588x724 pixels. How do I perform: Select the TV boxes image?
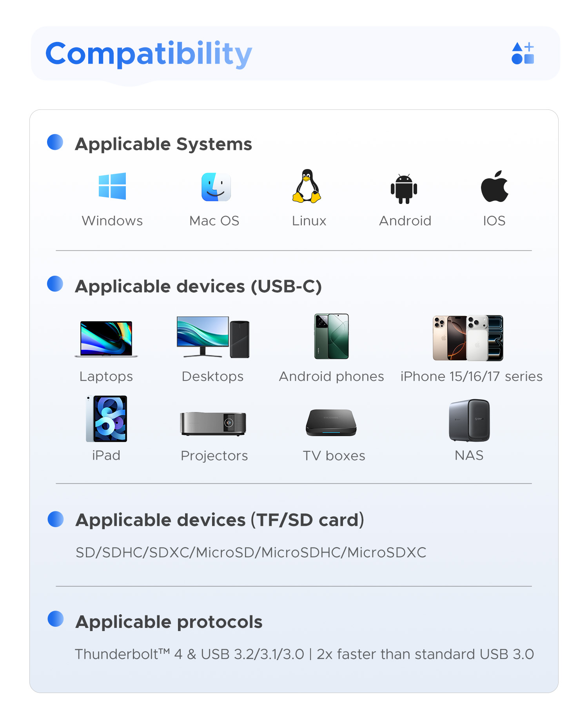(x=331, y=423)
